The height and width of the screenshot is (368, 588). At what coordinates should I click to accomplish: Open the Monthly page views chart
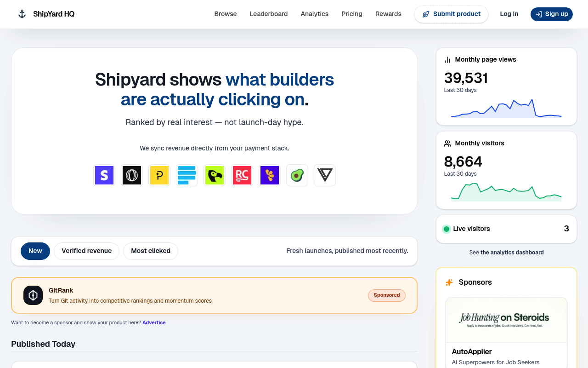pyautogui.click(x=506, y=109)
